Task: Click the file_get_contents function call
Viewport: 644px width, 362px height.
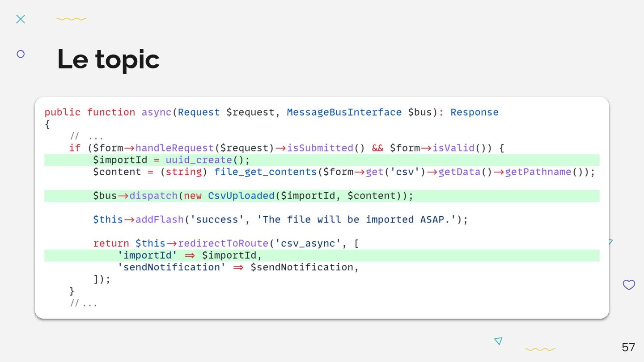Action: [265, 172]
